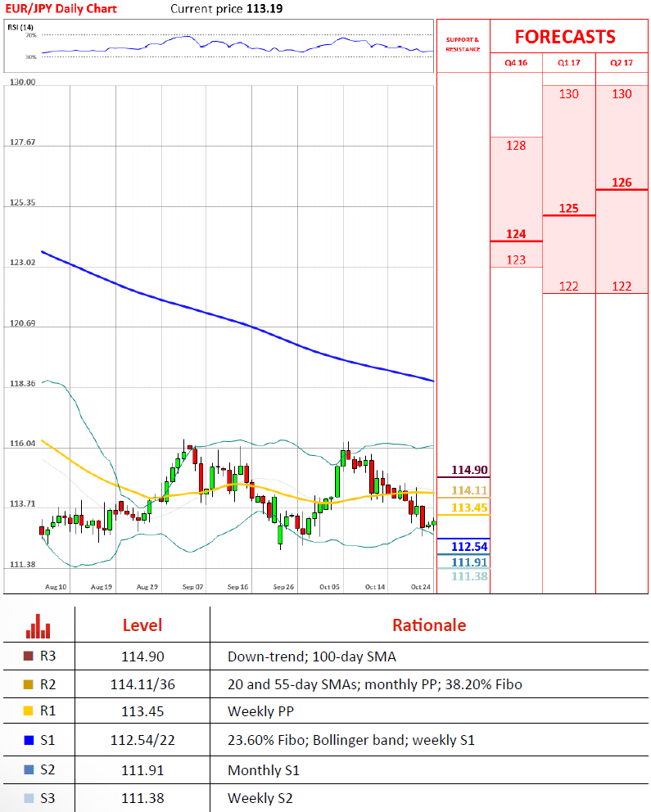Viewport: 651px width, 812px height.
Task: Click the Q1 17 lower forecast 122
Action: click(568, 286)
